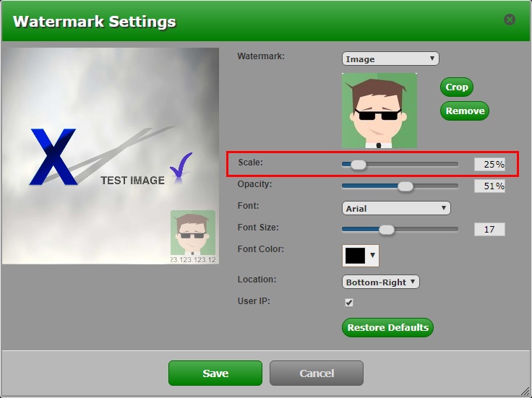Remove the watermark image
This screenshot has width=532, height=398.
pos(464,111)
